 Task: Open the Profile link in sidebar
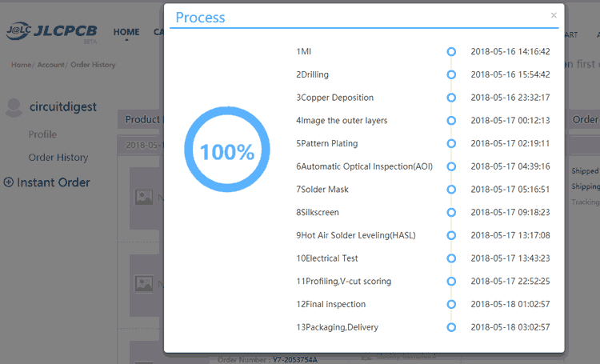click(x=42, y=134)
